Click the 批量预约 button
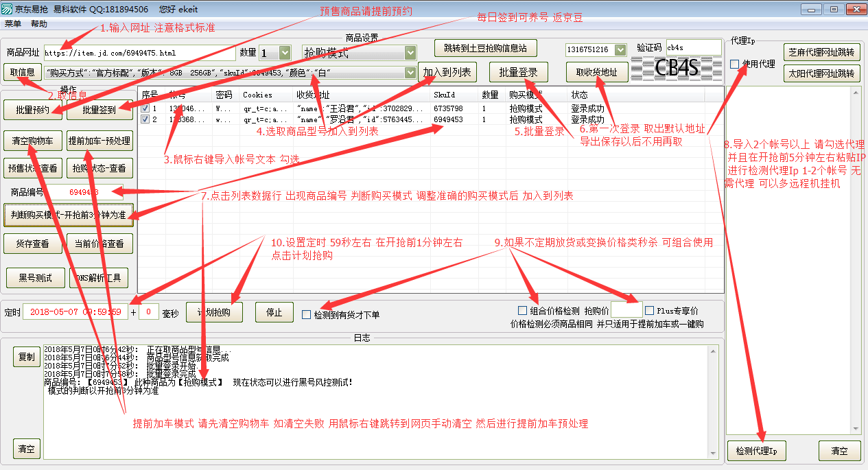The image size is (868, 470). (32, 110)
